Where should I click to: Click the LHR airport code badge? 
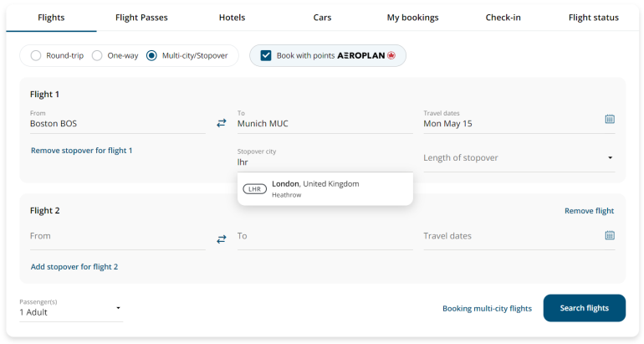click(x=254, y=189)
